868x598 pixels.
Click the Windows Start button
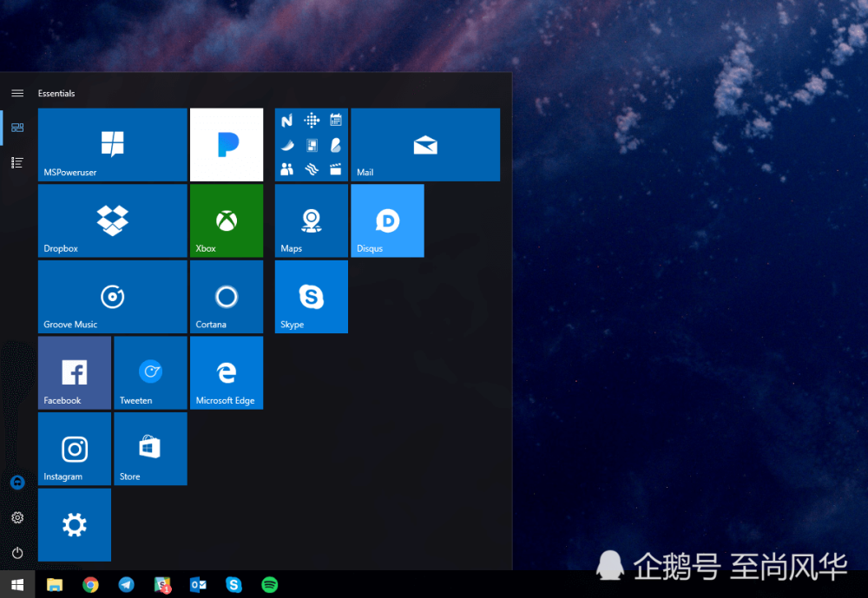tap(17, 584)
